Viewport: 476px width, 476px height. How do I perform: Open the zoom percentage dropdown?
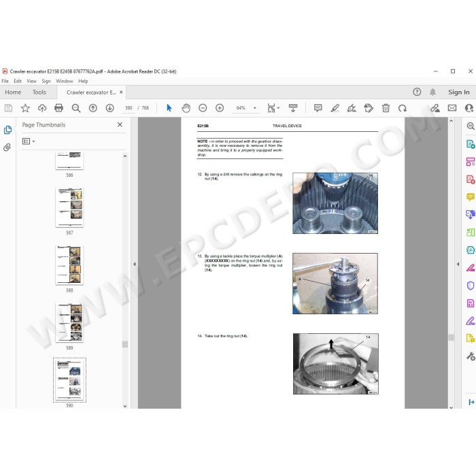[x=255, y=108]
